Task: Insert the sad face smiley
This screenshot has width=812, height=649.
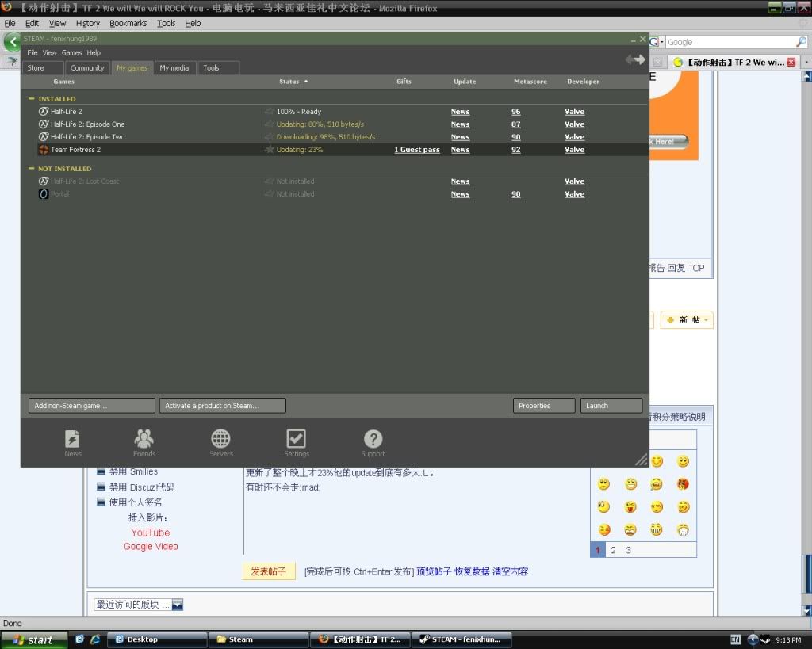Action: tap(603, 484)
